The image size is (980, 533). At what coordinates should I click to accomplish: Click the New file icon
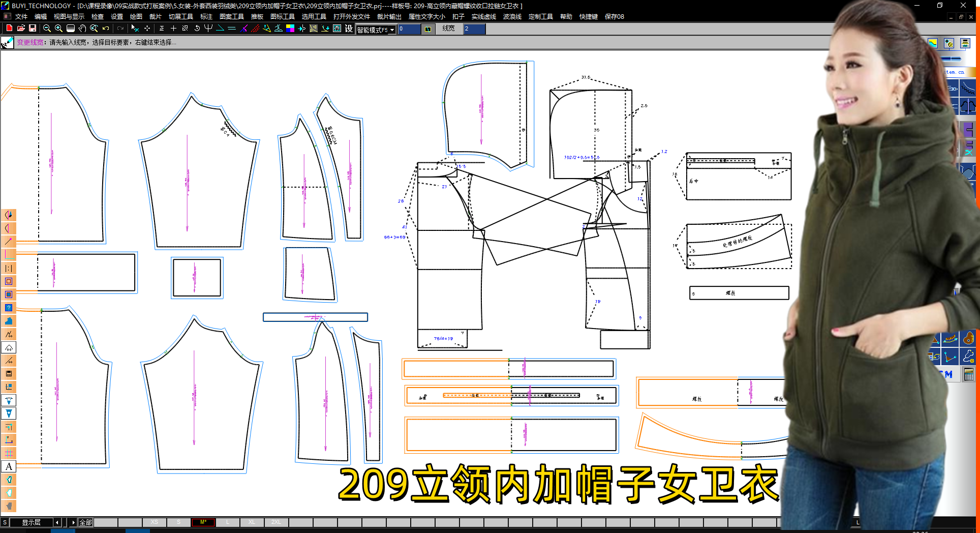pyautogui.click(x=9, y=28)
